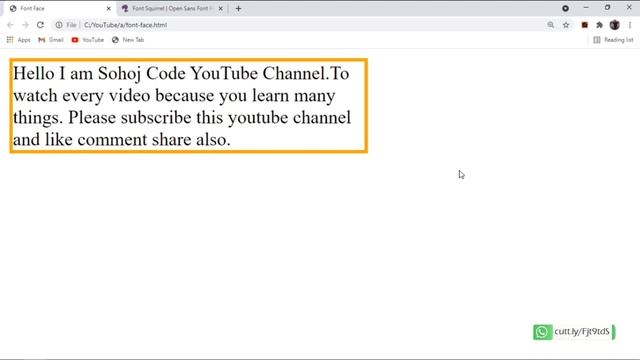Image resolution: width=640 pixels, height=360 pixels.
Task: Bookmark this page with the star
Action: click(x=566, y=25)
